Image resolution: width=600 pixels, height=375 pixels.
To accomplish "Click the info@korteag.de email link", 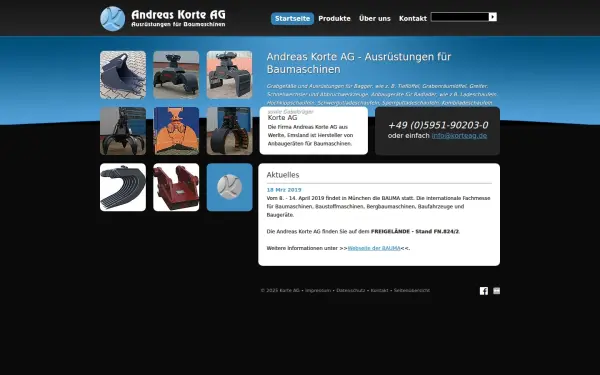I will [459, 135].
